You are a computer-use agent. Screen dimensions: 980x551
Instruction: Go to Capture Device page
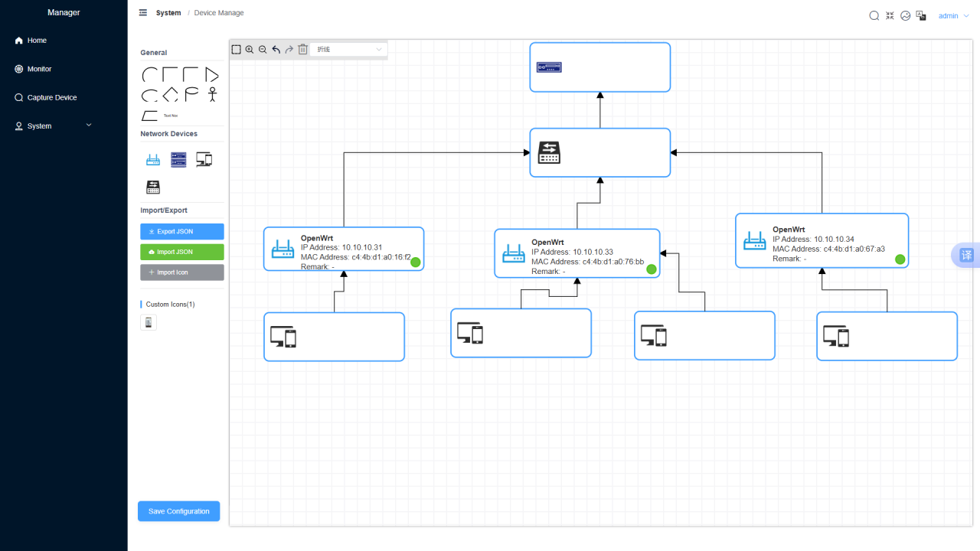click(x=51, y=98)
